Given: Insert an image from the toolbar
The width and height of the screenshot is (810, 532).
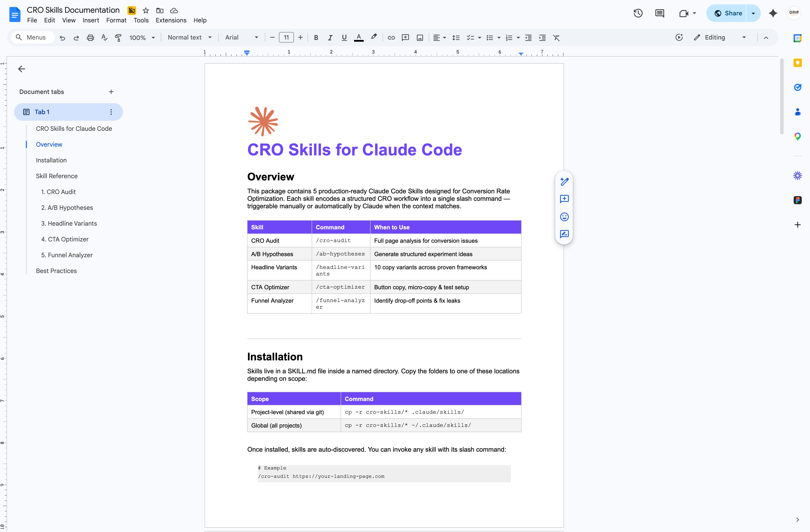Looking at the screenshot, I should pyautogui.click(x=420, y=38).
